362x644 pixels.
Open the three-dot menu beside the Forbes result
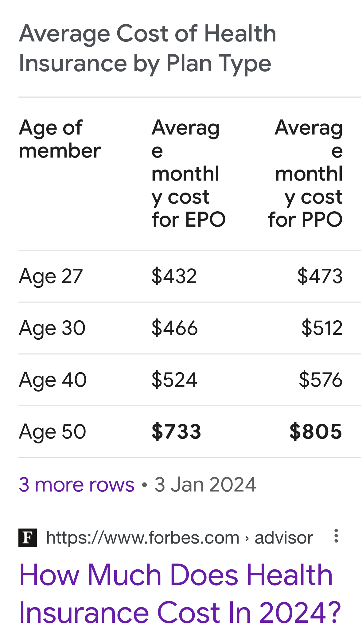click(x=336, y=536)
